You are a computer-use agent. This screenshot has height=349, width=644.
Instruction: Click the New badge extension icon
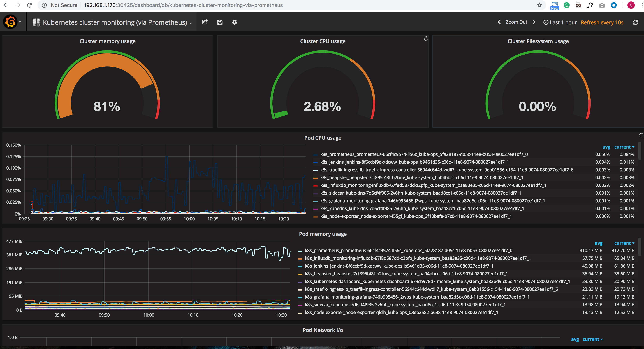click(555, 6)
